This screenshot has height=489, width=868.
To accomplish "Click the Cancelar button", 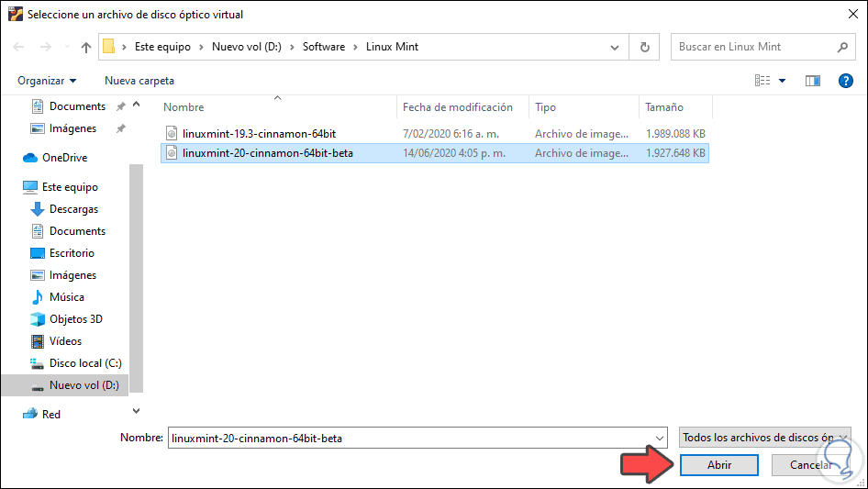I will (x=811, y=465).
